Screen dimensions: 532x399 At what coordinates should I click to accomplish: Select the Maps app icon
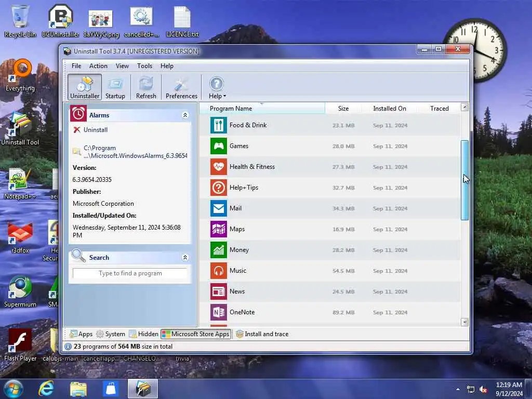(x=219, y=229)
